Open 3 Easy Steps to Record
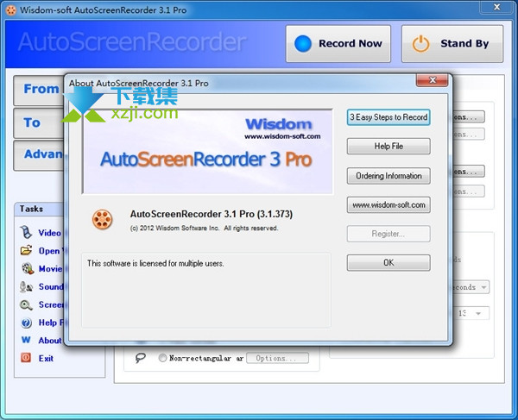The width and height of the screenshot is (518, 420). tap(388, 117)
